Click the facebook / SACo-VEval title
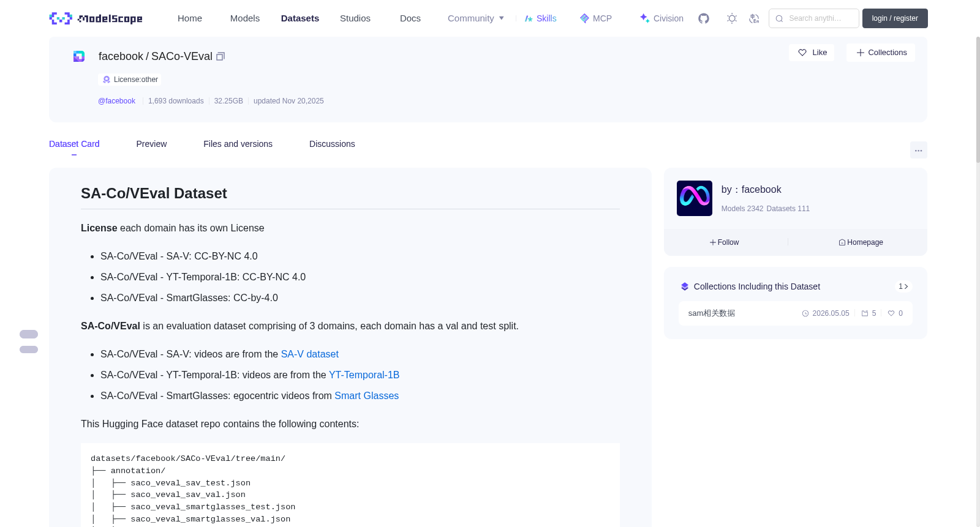Image resolution: width=980 pixels, height=527 pixels. (156, 56)
